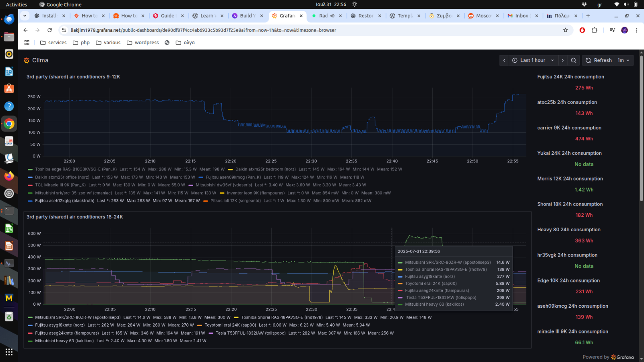644x362 pixels.
Task: Click the 363 Wh Heavy 80 value
Action: (x=584, y=241)
